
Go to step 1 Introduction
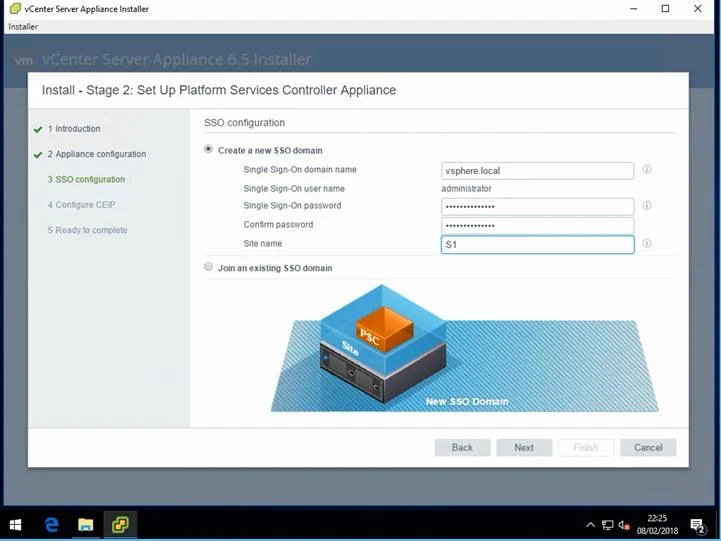coord(74,129)
